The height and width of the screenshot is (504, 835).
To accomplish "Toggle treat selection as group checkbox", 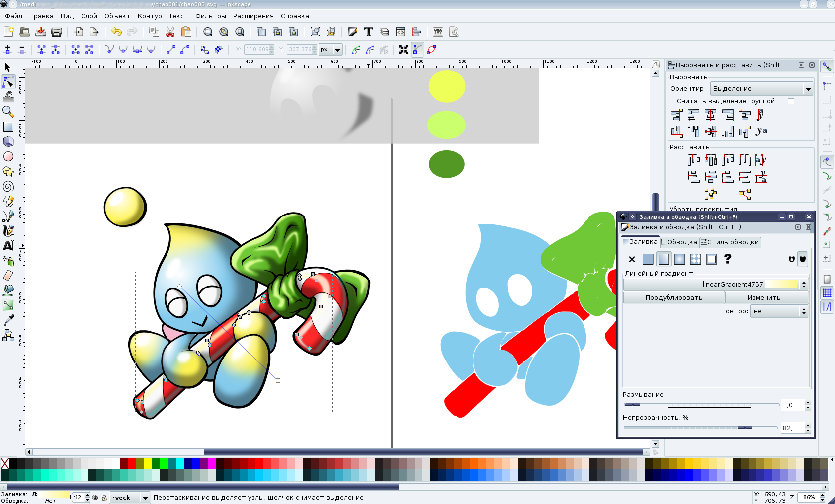I will [791, 101].
